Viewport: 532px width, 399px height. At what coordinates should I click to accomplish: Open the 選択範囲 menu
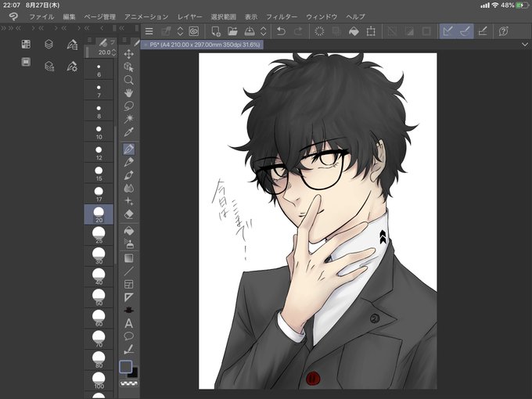pyautogui.click(x=223, y=16)
